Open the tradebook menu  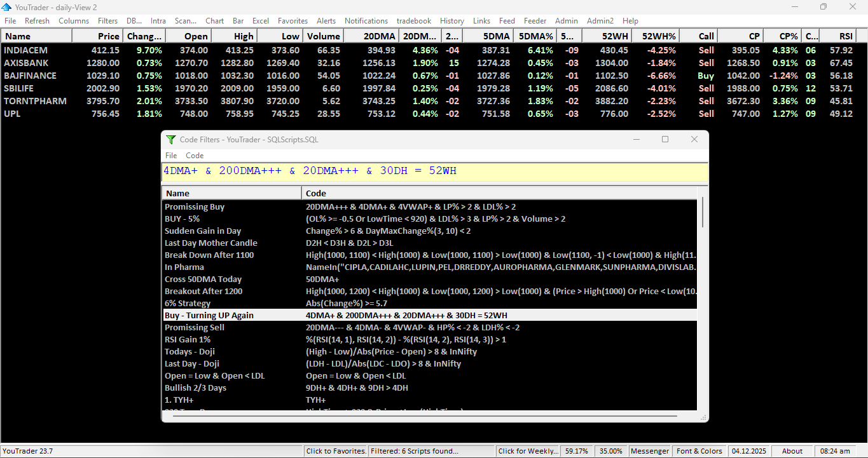tap(414, 21)
